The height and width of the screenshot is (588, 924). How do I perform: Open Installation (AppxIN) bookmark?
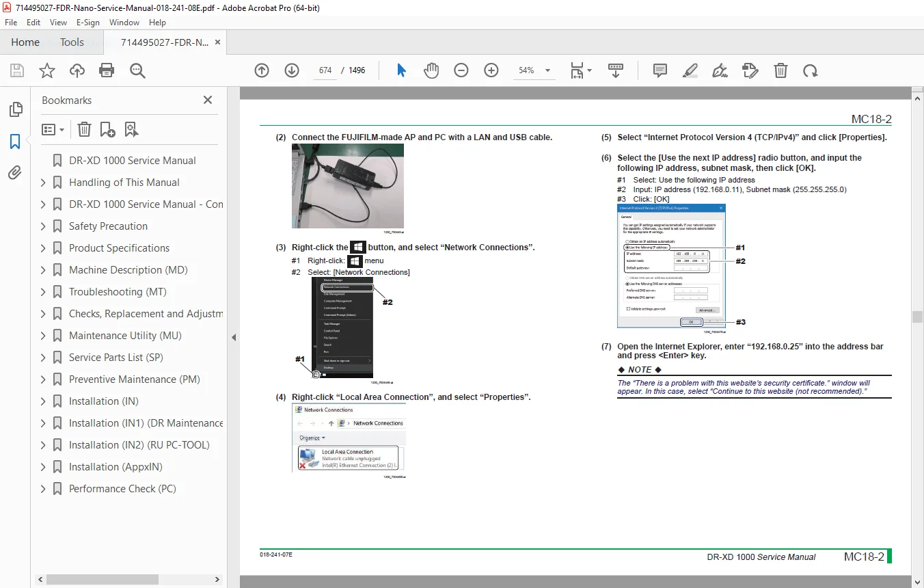tap(116, 467)
